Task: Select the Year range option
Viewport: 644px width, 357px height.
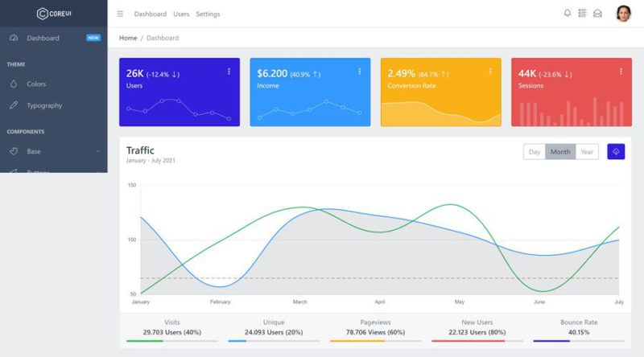Action: (587, 152)
